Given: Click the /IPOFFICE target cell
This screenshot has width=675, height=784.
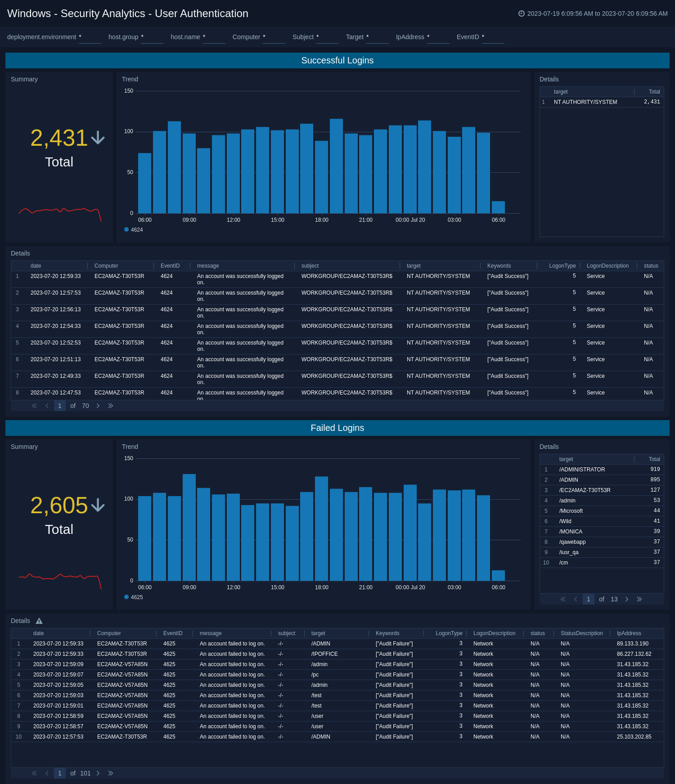Looking at the screenshot, I should [x=324, y=654].
